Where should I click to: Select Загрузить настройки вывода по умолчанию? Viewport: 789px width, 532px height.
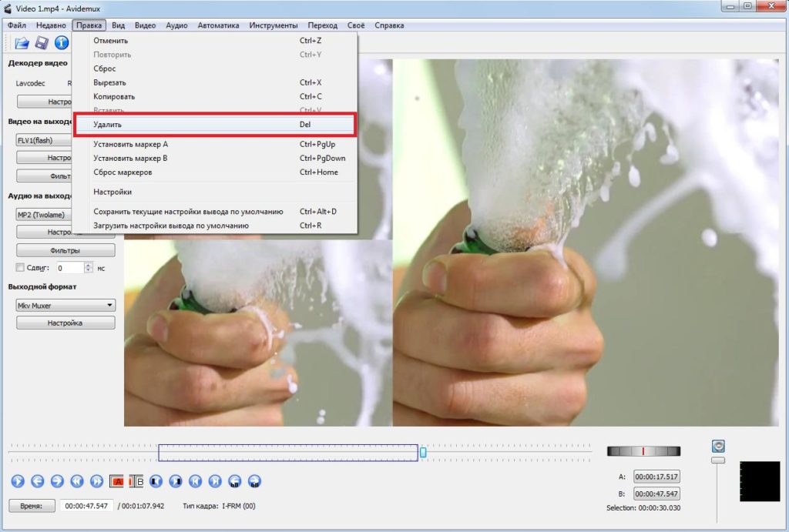pos(215,226)
